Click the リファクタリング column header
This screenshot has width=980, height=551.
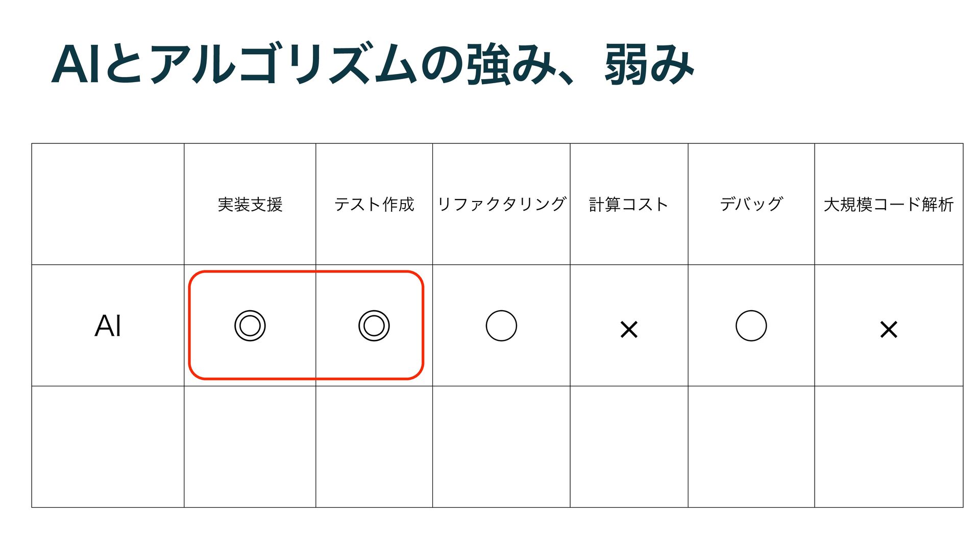501,204
